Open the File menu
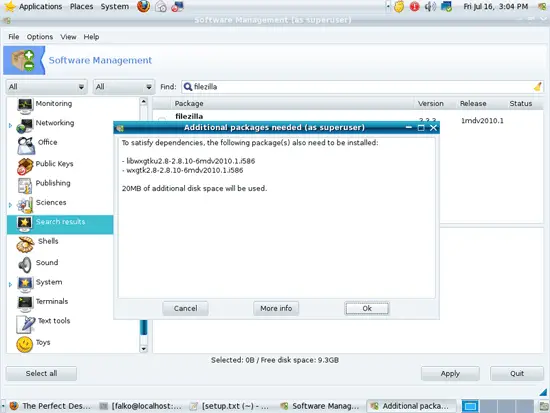The width and height of the screenshot is (550, 413). click(14, 37)
